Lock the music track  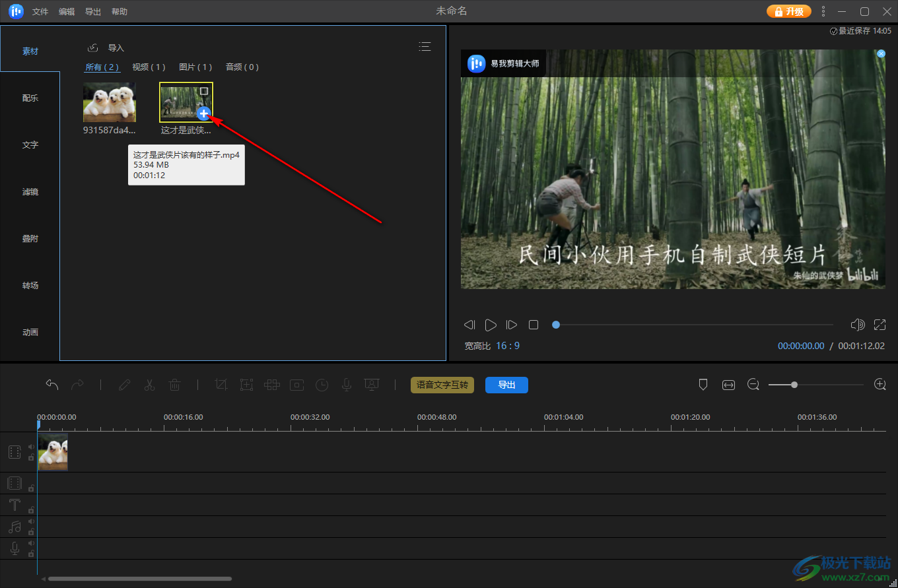[31, 532]
